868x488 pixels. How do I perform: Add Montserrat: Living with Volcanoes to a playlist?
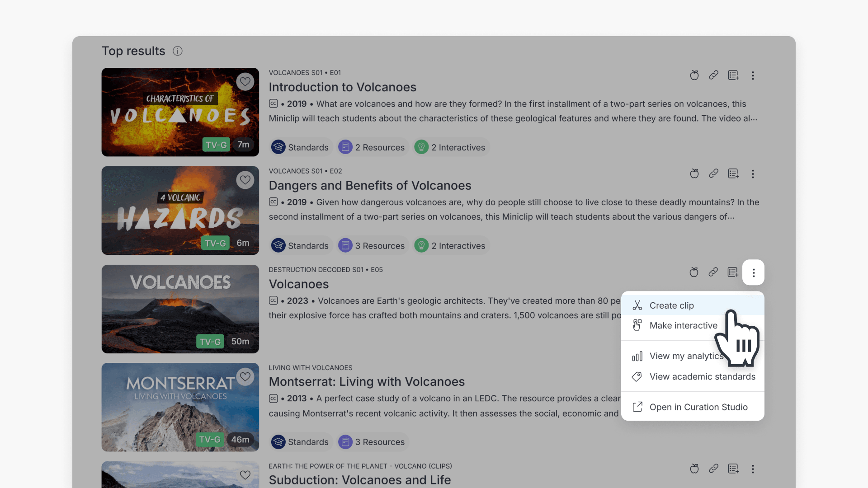pyautogui.click(x=733, y=371)
